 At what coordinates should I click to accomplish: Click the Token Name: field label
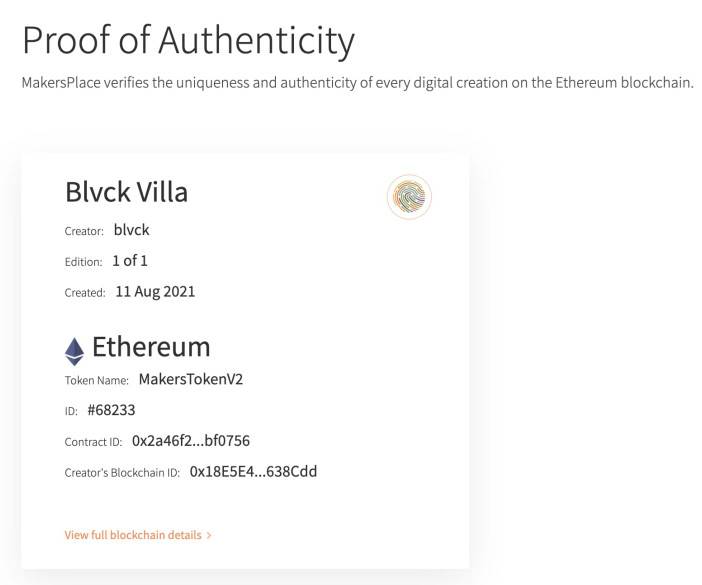pos(97,380)
